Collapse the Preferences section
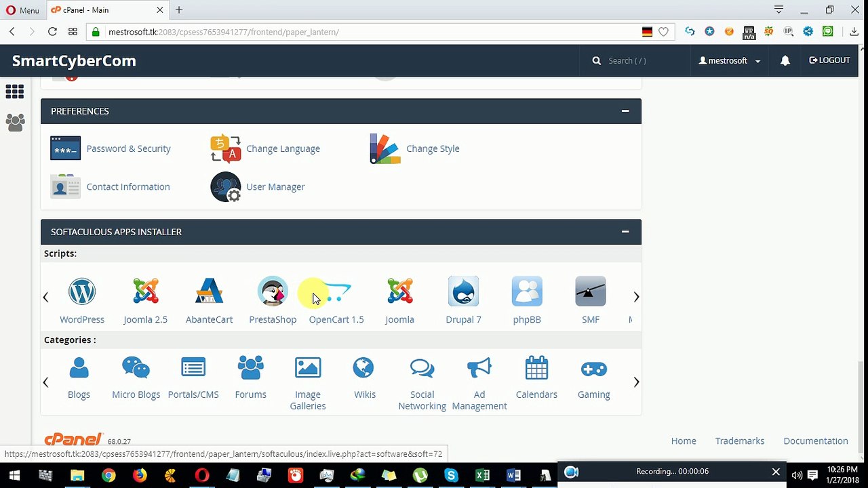The width and height of the screenshot is (868, 488). pos(625,110)
